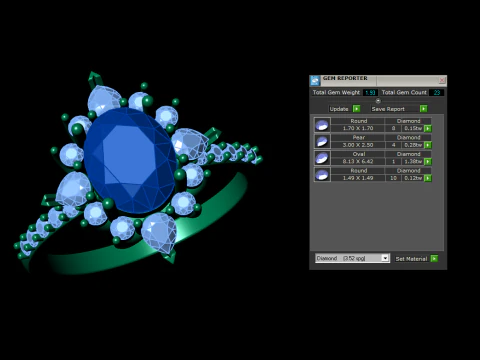This screenshot has width=480, height=360.
Task: Click the Set Material label
Action: (411, 259)
